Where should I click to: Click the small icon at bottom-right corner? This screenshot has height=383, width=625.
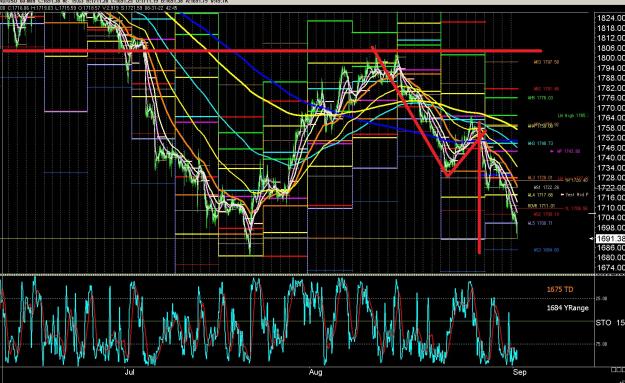pyautogui.click(x=618, y=370)
